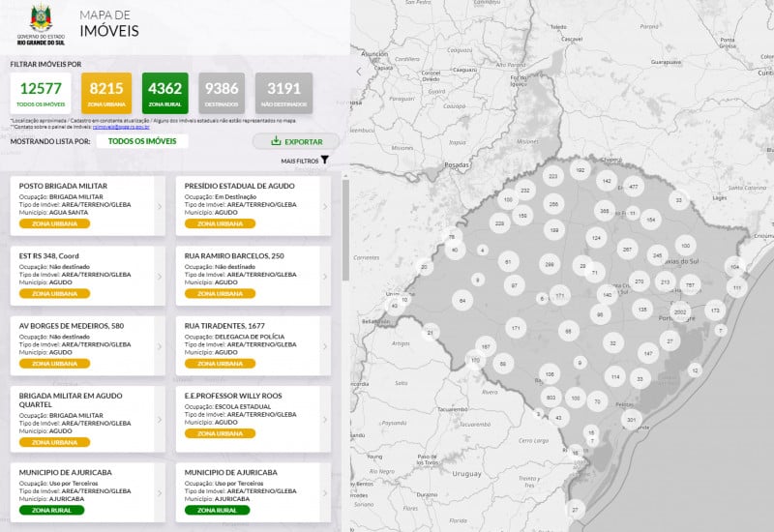774x532 pixels.
Task: Enable the Não Destinados filter tile
Action: (283, 94)
